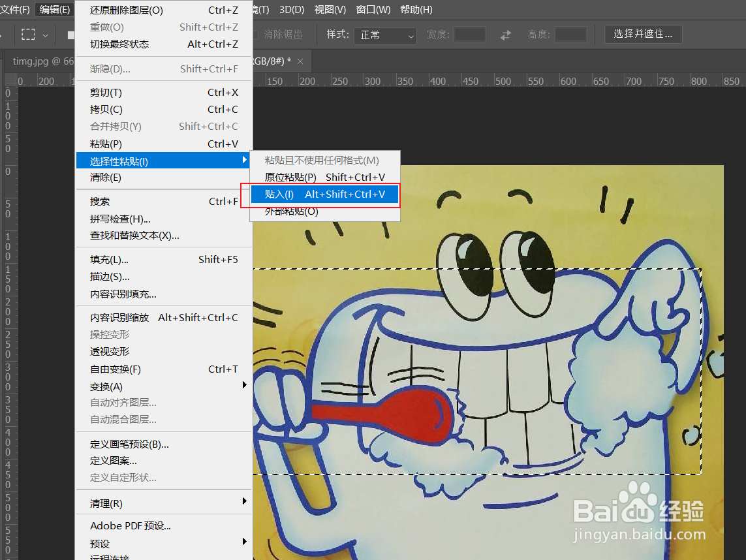The width and height of the screenshot is (746, 560).
Task: Click the 选择并遮住 button
Action: pos(644,34)
